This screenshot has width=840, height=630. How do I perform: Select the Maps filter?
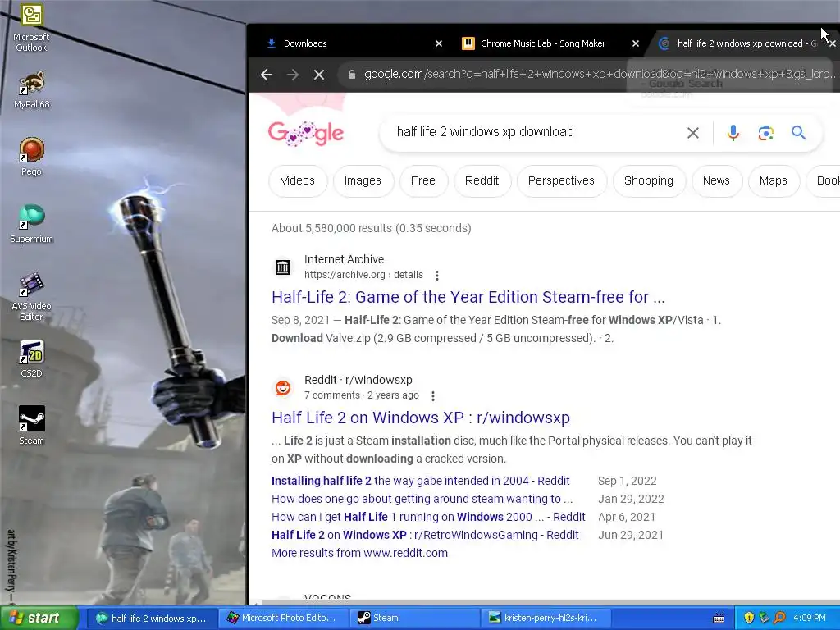pos(773,181)
